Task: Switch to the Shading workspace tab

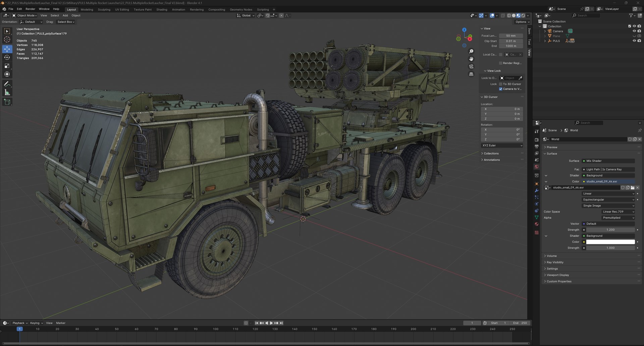Action: tap(162, 9)
